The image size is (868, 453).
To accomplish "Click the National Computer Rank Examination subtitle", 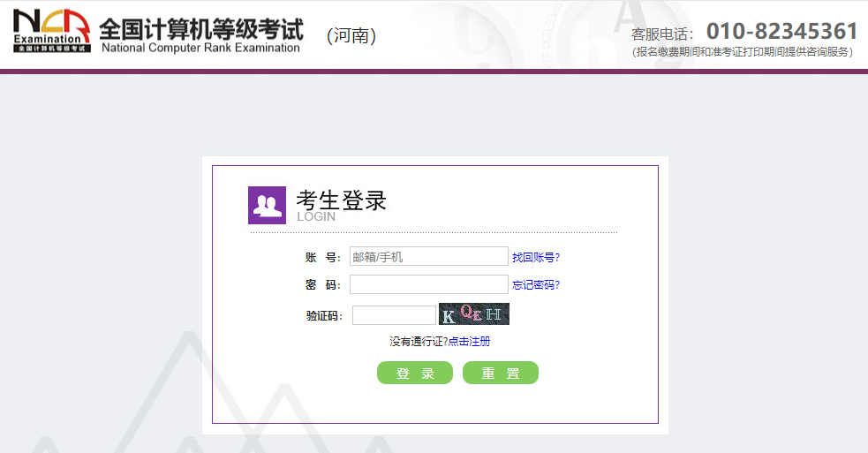I will 200,48.
